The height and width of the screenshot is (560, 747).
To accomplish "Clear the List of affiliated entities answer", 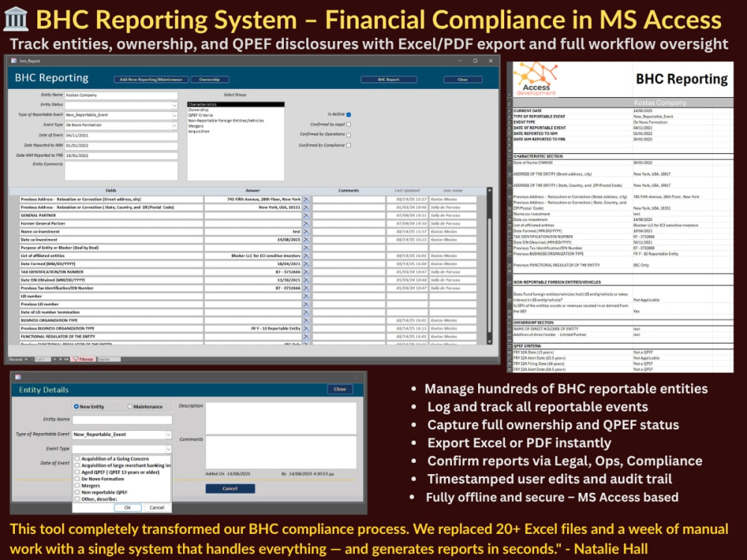I will pyautogui.click(x=306, y=256).
